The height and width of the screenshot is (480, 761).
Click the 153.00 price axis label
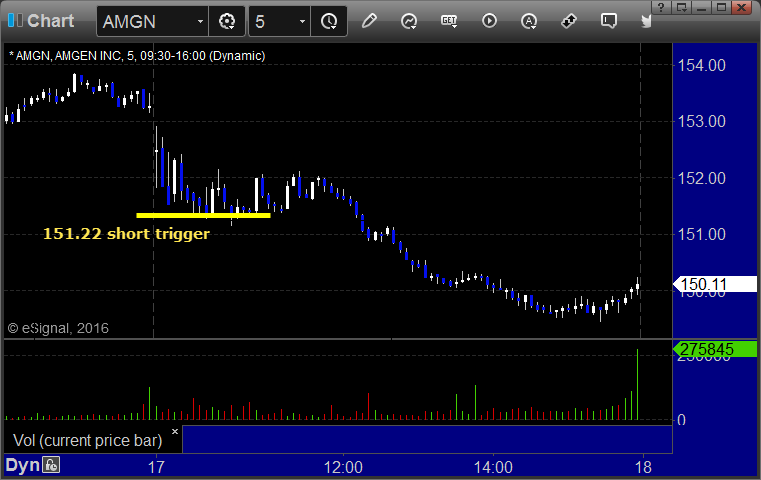pos(701,121)
